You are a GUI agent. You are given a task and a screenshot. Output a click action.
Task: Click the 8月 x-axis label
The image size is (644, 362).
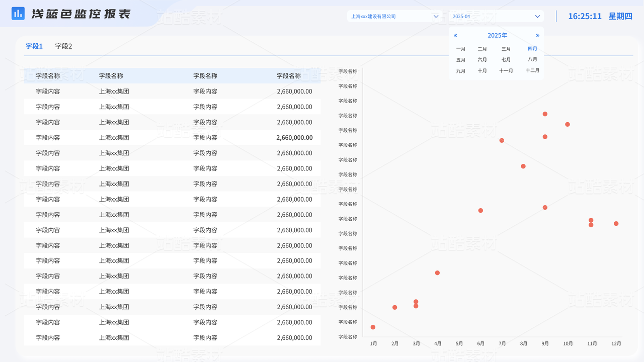[524, 344]
